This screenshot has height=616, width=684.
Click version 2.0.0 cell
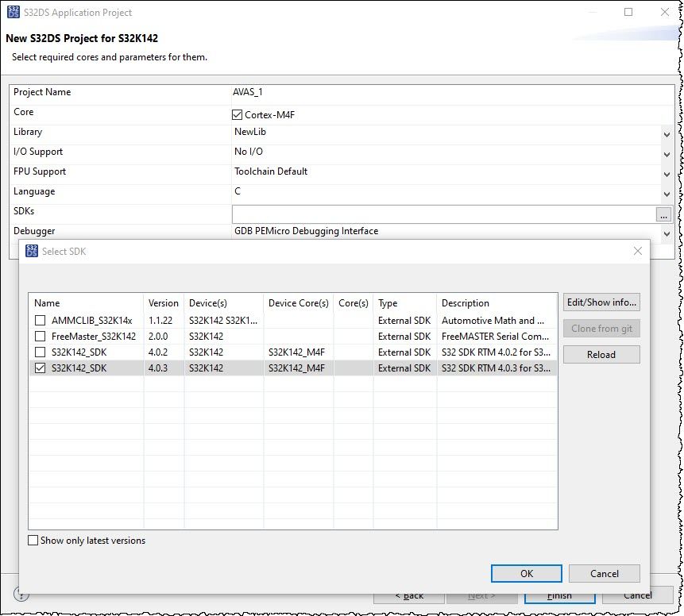coord(158,336)
